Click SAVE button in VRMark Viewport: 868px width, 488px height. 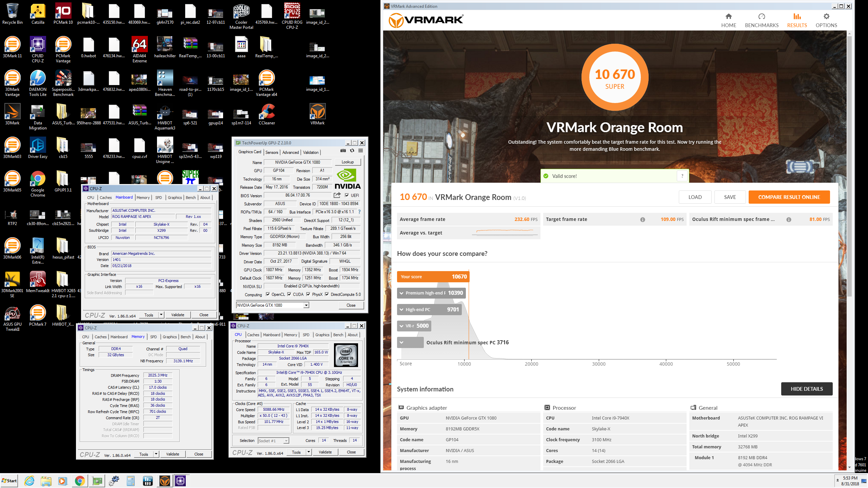tap(730, 197)
